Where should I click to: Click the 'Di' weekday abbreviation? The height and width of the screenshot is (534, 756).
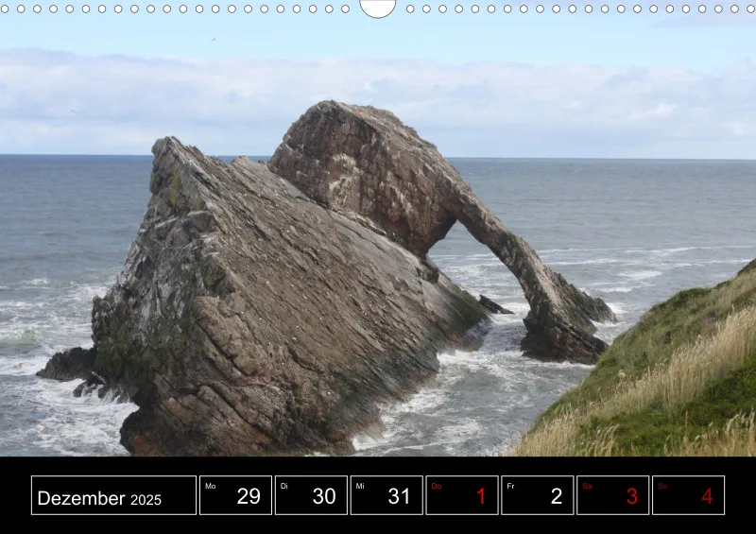[x=284, y=486]
